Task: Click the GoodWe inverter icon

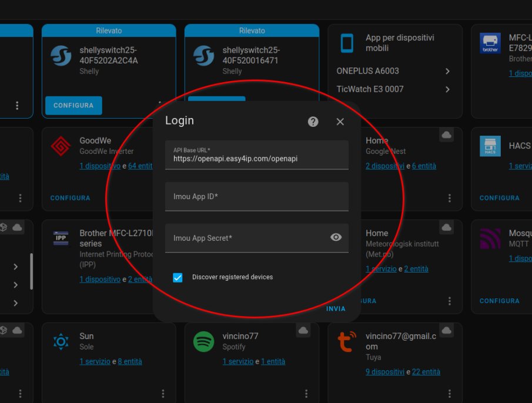Action: coord(61,147)
